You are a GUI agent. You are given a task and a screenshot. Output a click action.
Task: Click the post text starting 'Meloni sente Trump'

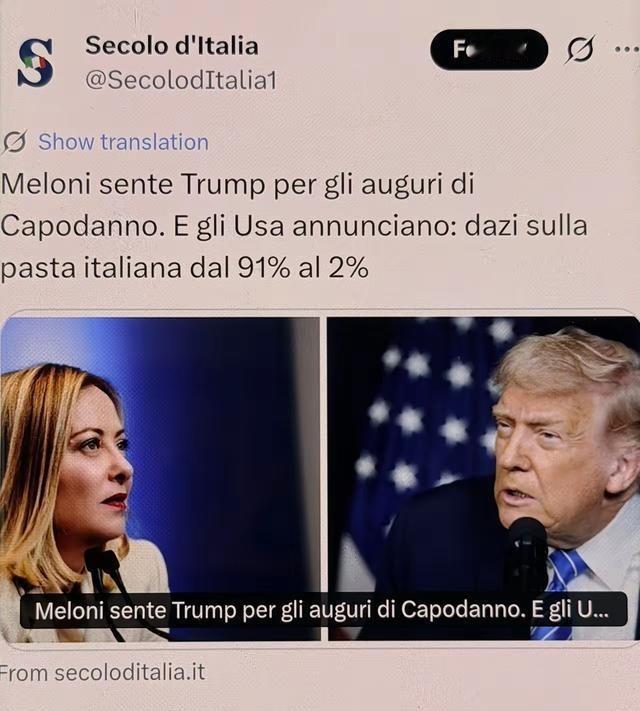click(x=294, y=226)
